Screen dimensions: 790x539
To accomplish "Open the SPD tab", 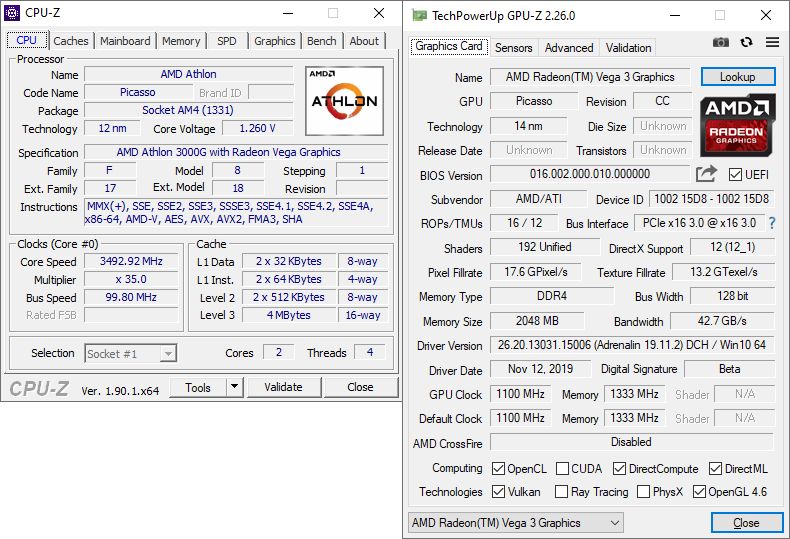I will [227, 41].
